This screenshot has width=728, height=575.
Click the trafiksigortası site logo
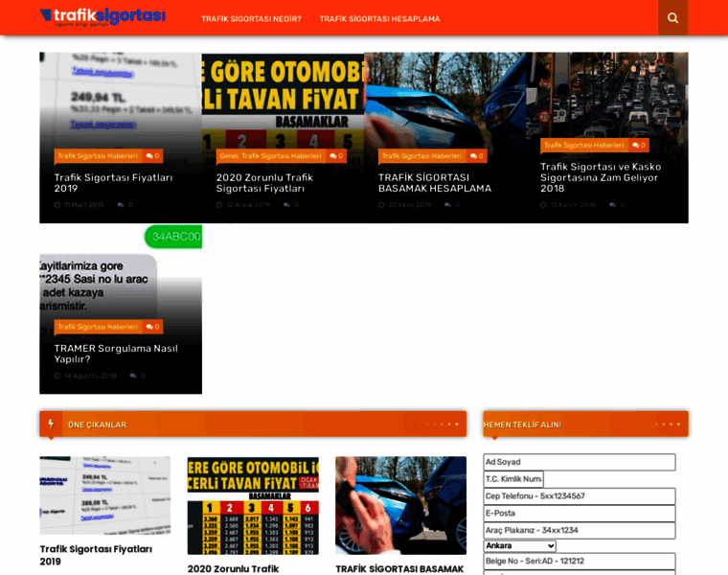102,17
